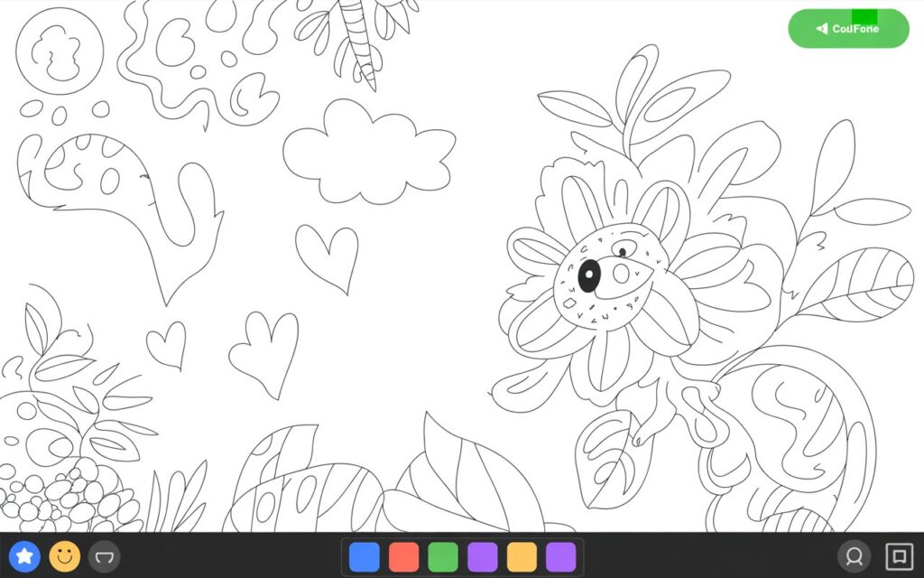Choose the purple color swatch
This screenshot has width=924, height=578.
click(x=481, y=556)
